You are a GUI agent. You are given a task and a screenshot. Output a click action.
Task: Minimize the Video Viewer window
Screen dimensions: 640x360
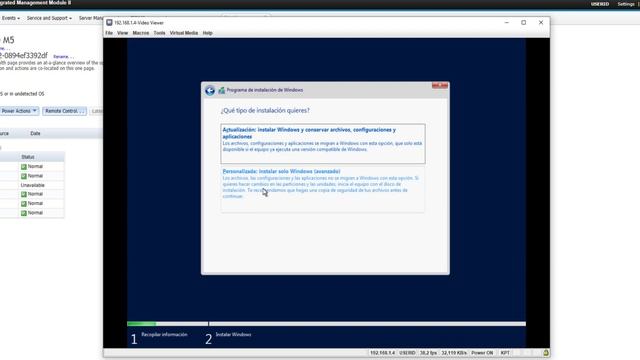click(507, 23)
